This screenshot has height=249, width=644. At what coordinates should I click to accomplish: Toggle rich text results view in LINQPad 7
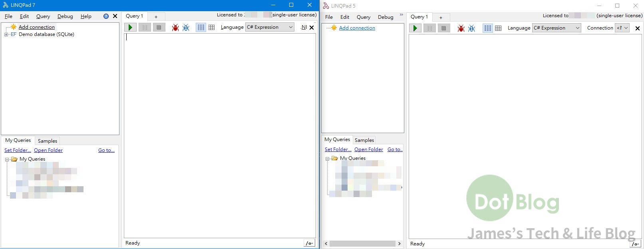tap(201, 27)
